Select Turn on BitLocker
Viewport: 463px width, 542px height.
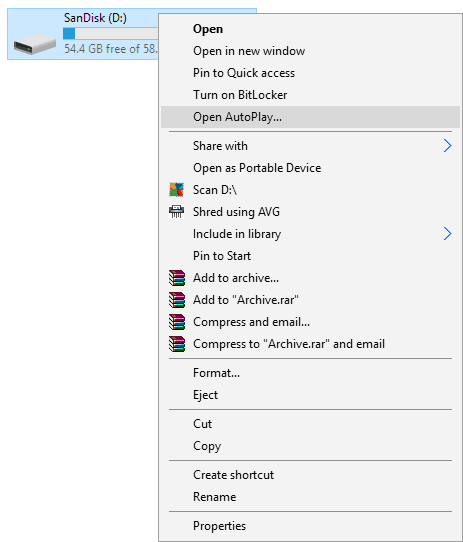[x=311, y=95]
